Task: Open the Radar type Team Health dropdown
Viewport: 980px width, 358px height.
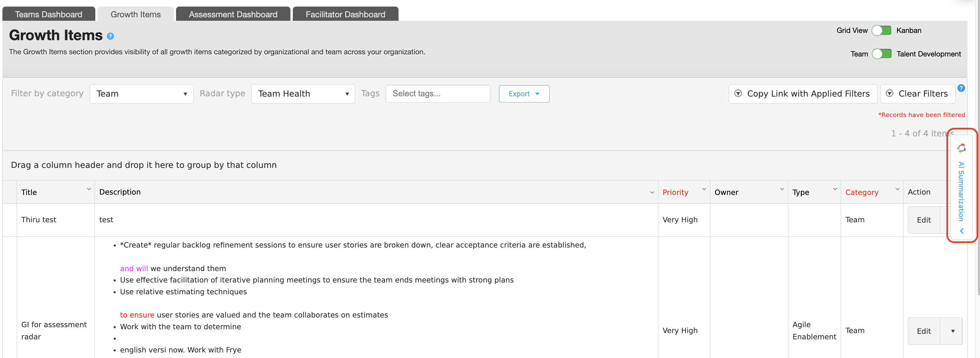Action: [x=303, y=94]
